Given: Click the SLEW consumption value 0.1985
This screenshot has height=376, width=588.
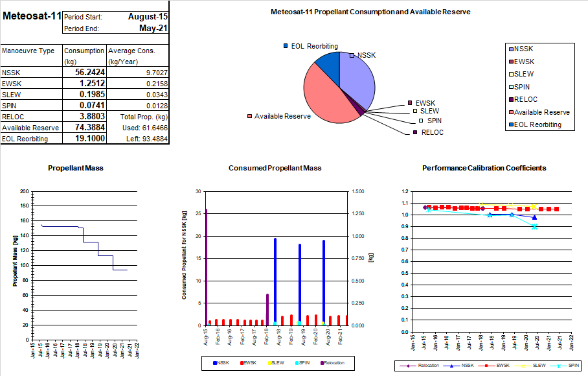Looking at the screenshot, I should (x=92, y=94).
